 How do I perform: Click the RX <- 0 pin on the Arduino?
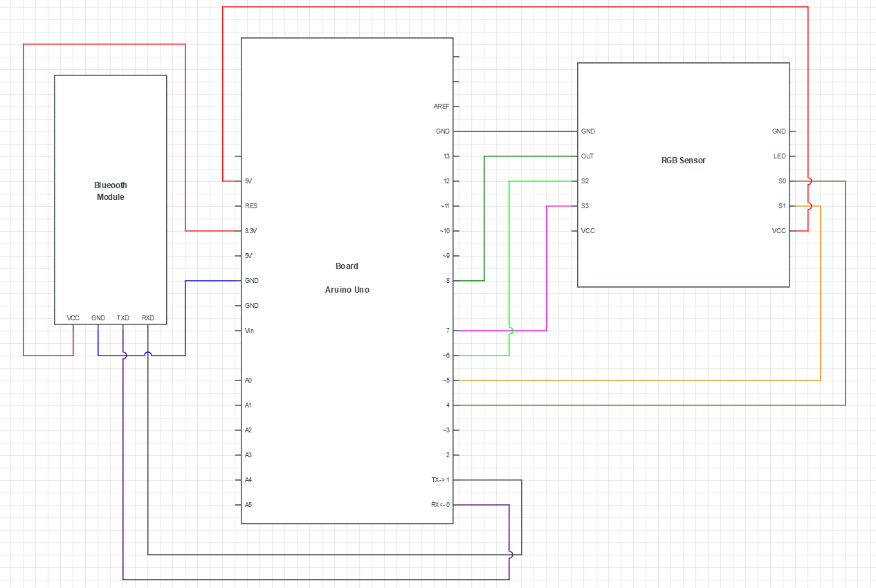(x=439, y=505)
